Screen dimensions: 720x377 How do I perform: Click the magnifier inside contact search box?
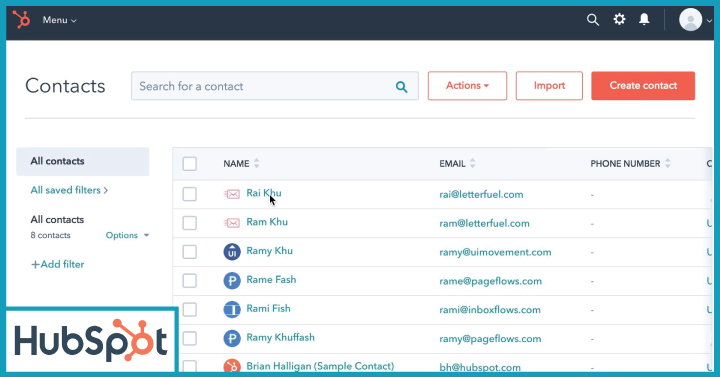point(401,86)
